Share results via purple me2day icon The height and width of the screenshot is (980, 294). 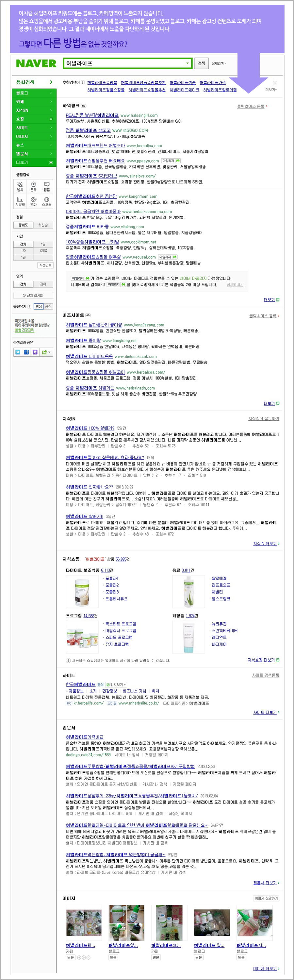click(35, 352)
